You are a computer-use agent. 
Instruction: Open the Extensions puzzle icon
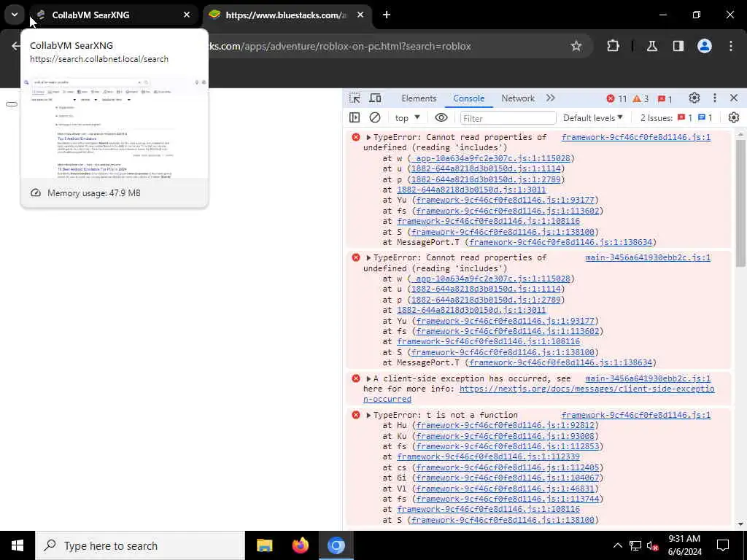pos(613,46)
